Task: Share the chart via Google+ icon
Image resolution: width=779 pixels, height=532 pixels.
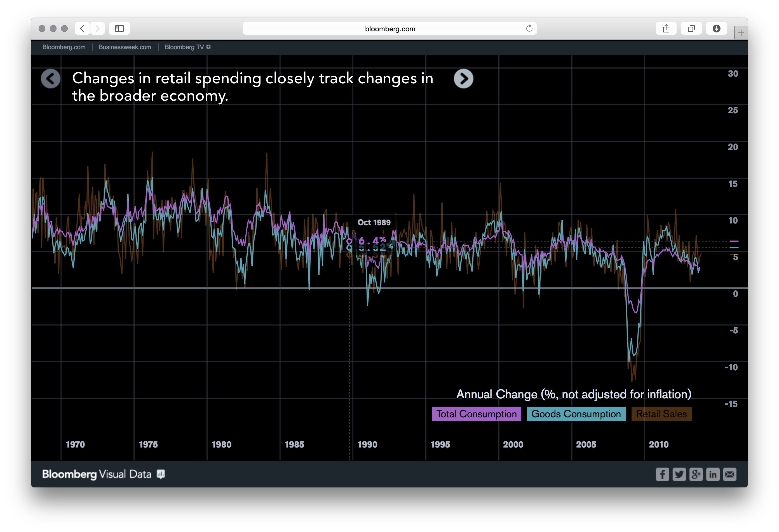Action: (696, 474)
